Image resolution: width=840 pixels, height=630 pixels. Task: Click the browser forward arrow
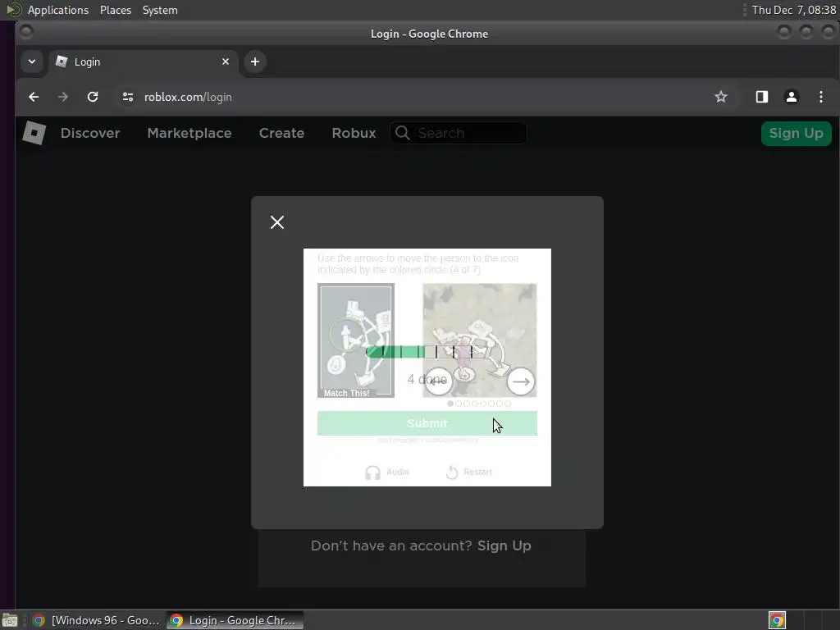(x=63, y=97)
